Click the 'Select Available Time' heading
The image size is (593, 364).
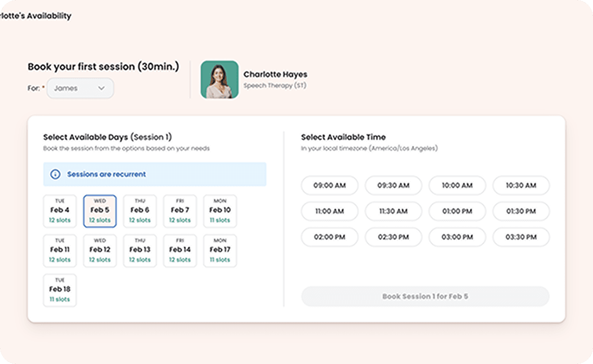coord(344,137)
